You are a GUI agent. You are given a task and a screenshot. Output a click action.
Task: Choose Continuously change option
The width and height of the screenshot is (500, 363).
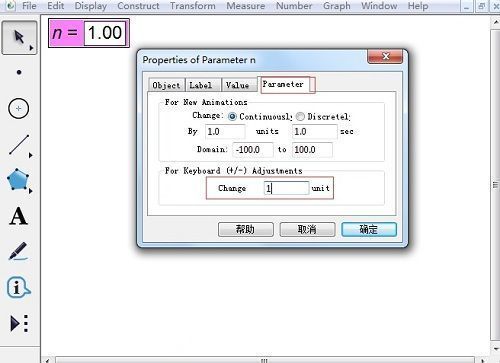tap(232, 116)
